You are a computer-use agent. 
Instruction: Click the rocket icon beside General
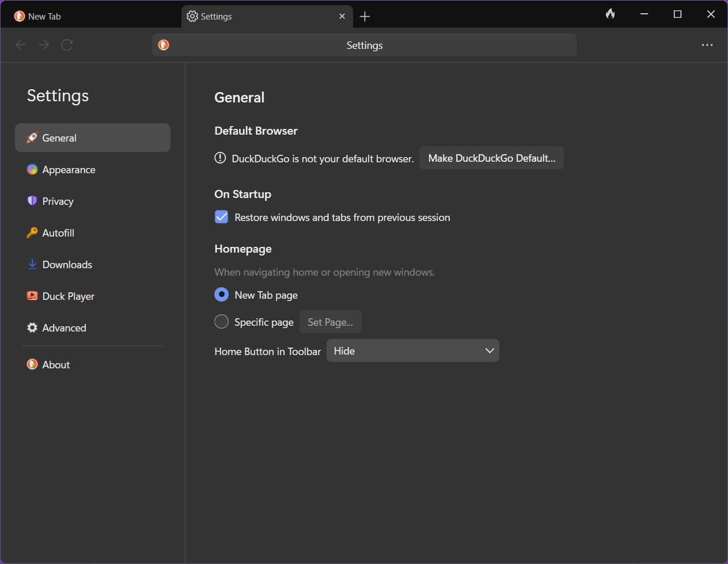[x=32, y=138]
